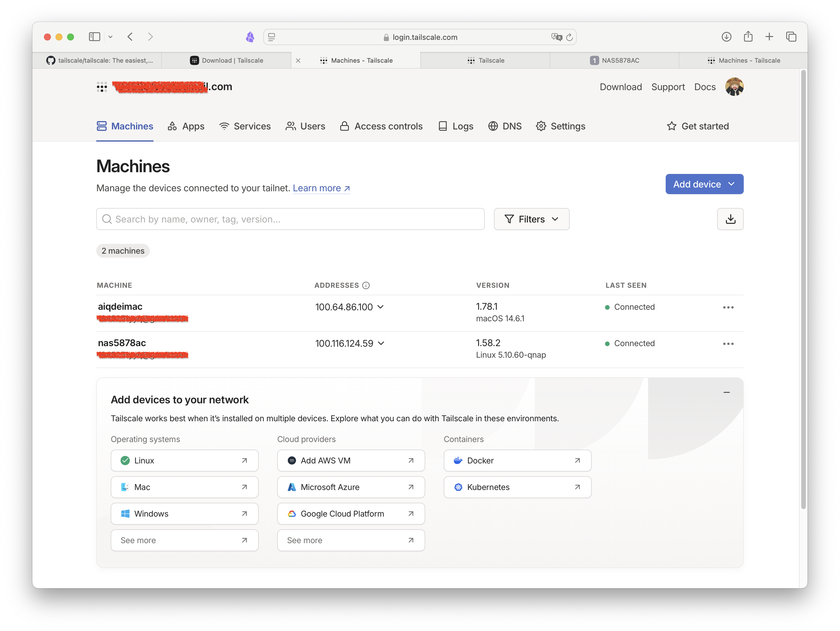This screenshot has width=840, height=631.
Task: Open machine nas5878ac details
Action: pos(122,343)
